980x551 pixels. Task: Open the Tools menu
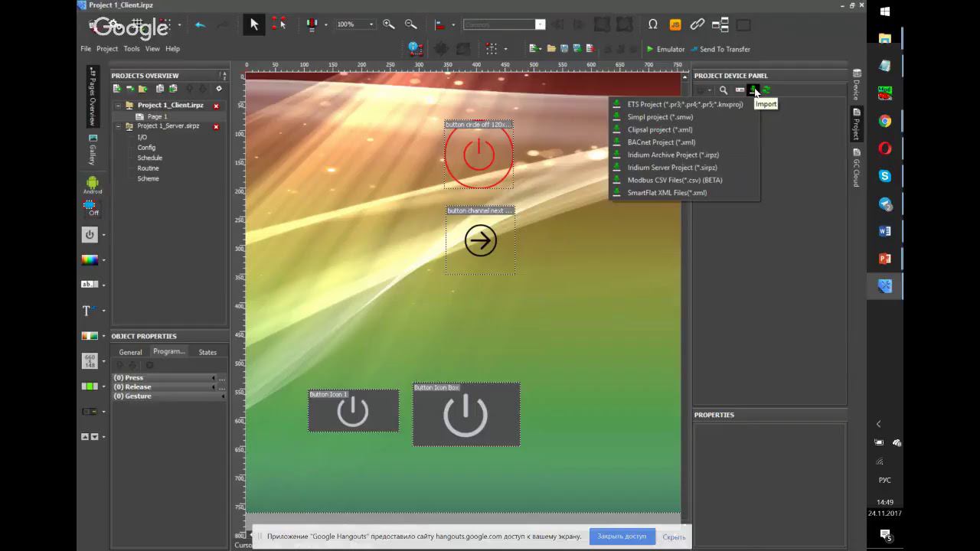132,49
